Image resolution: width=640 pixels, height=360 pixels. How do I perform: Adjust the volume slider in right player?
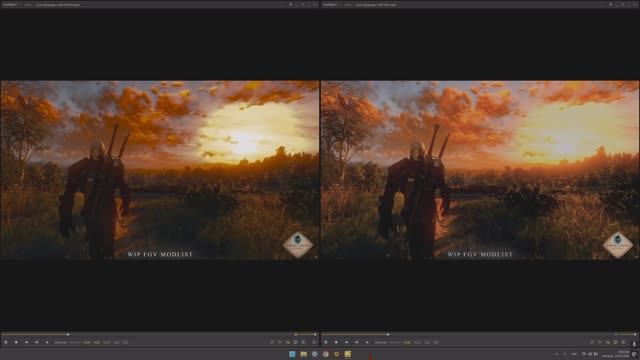(626, 334)
